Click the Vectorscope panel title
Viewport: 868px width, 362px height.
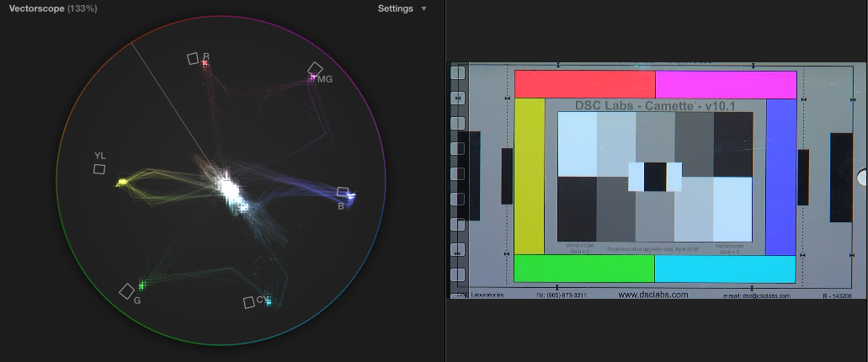click(x=40, y=8)
